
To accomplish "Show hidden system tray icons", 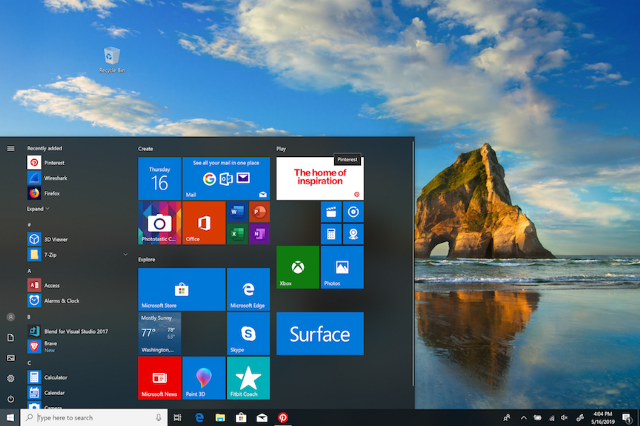I will 524,417.
